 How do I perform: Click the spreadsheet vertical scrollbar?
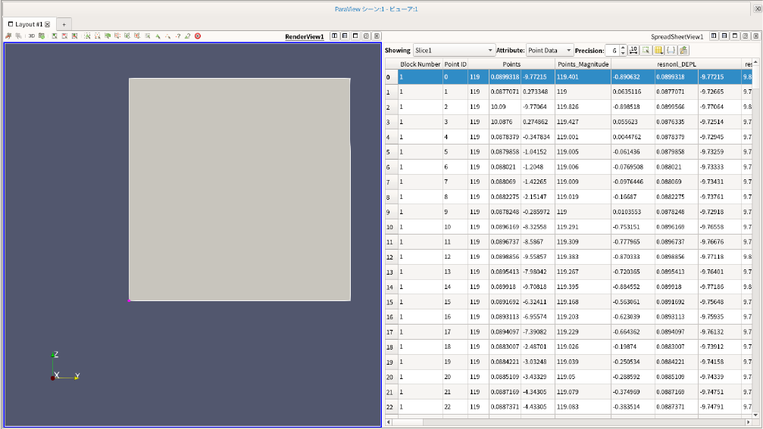pyautogui.click(x=755, y=238)
